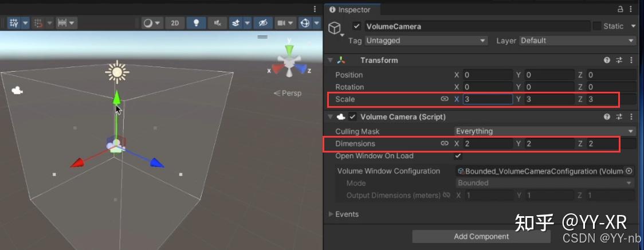This screenshot has height=250, width=644.
Task: Open the Layer dropdown showing Default
Action: point(578,41)
